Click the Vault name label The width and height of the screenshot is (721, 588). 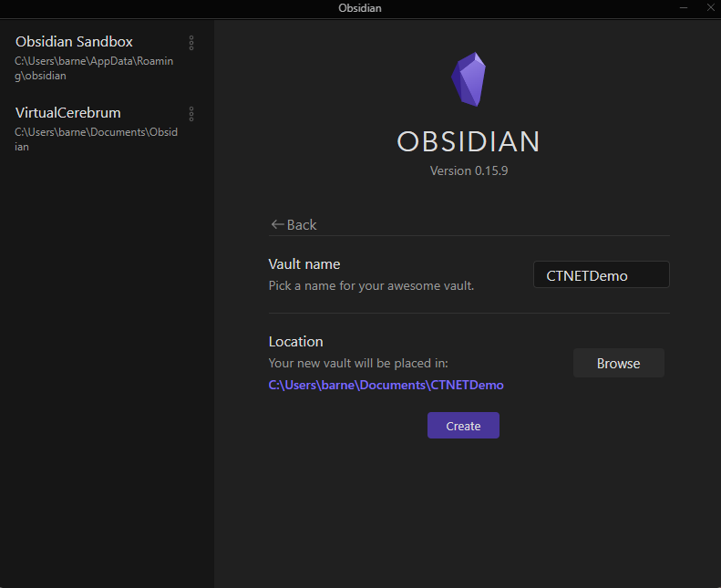click(304, 264)
